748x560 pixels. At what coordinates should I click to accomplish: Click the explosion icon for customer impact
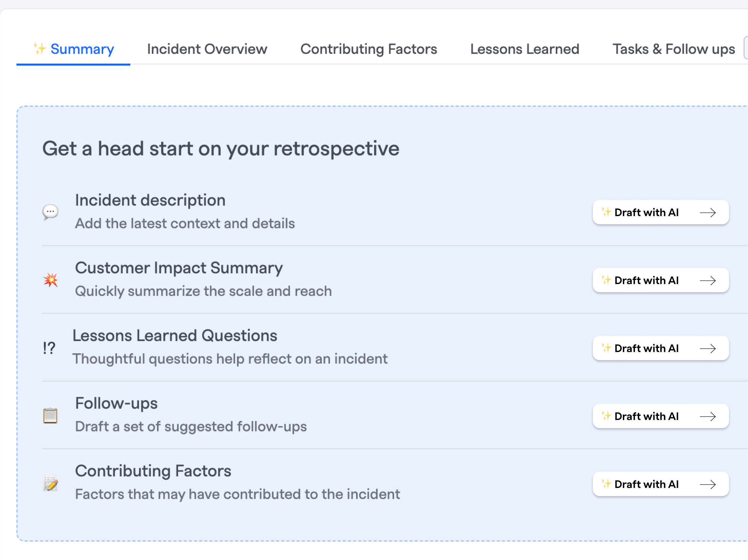pyautogui.click(x=51, y=280)
